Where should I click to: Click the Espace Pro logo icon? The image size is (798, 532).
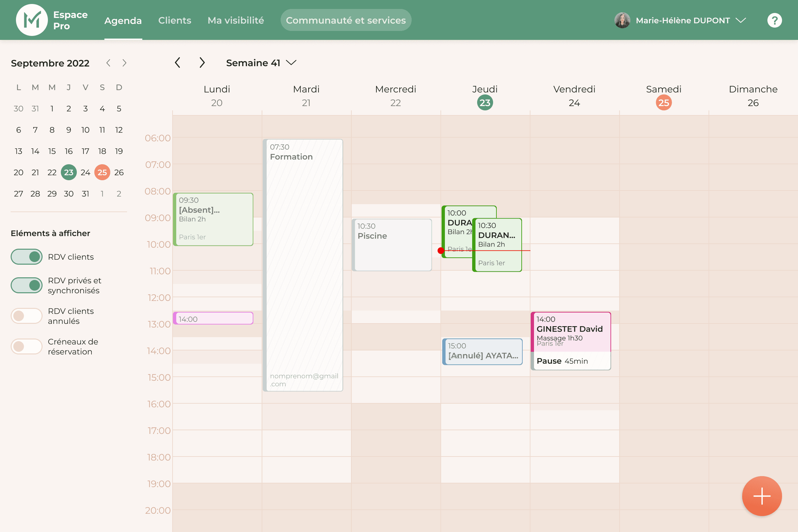(x=32, y=20)
